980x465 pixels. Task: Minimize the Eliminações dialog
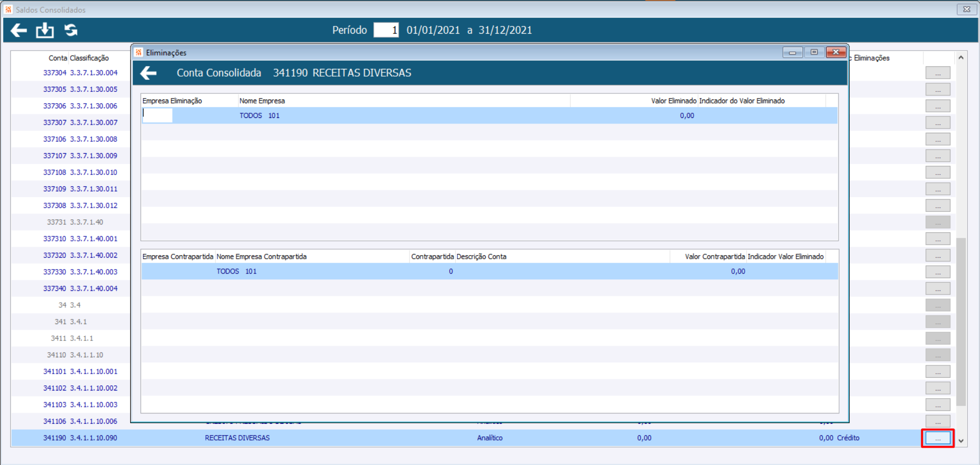tap(792, 52)
